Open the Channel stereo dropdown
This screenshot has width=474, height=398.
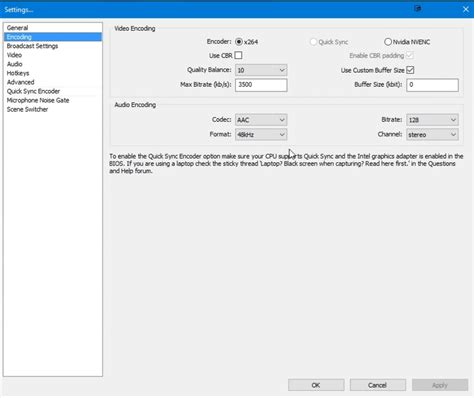tap(432, 134)
